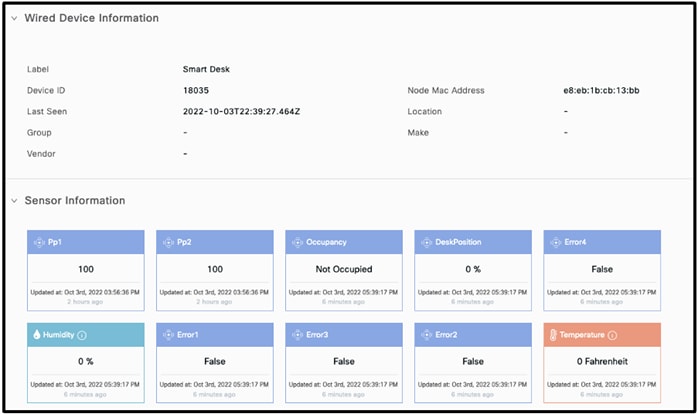
Task: Click the Humidity updated timestamp
Action: coord(85,385)
